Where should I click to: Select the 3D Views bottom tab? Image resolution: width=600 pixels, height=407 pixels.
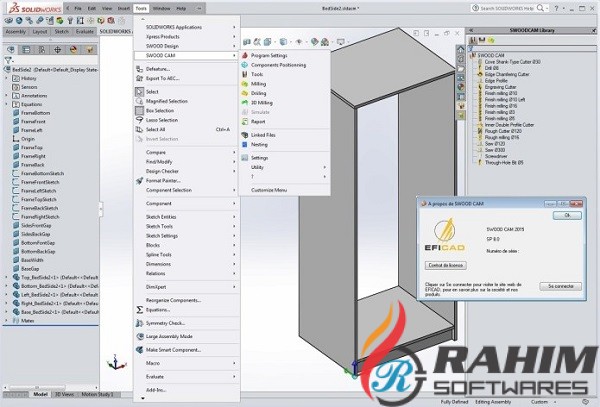(x=64, y=394)
